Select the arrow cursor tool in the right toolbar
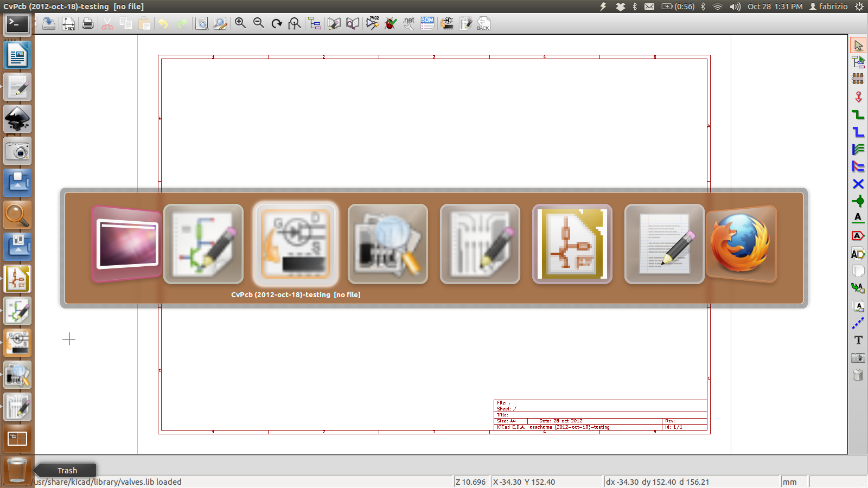 pyautogui.click(x=858, y=46)
